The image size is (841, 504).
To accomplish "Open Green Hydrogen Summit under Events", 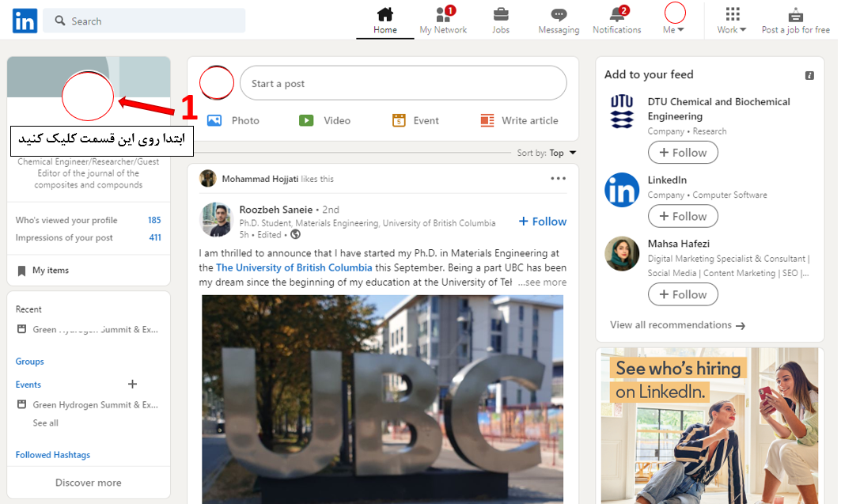I will pyautogui.click(x=96, y=405).
